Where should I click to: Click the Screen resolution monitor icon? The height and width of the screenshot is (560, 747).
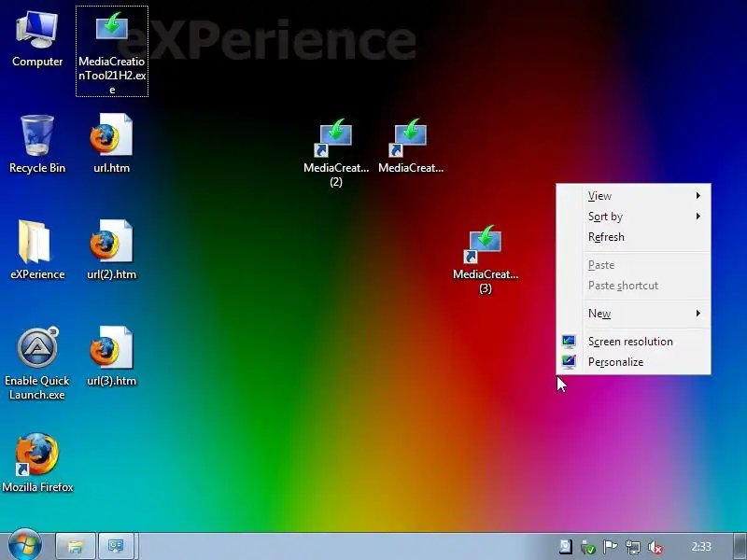coord(569,341)
